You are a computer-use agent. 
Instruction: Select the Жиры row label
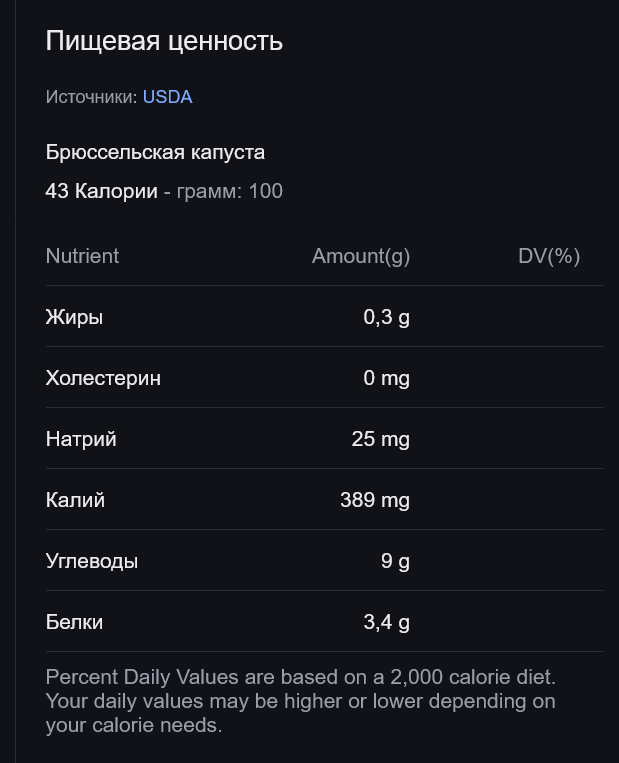point(74,317)
